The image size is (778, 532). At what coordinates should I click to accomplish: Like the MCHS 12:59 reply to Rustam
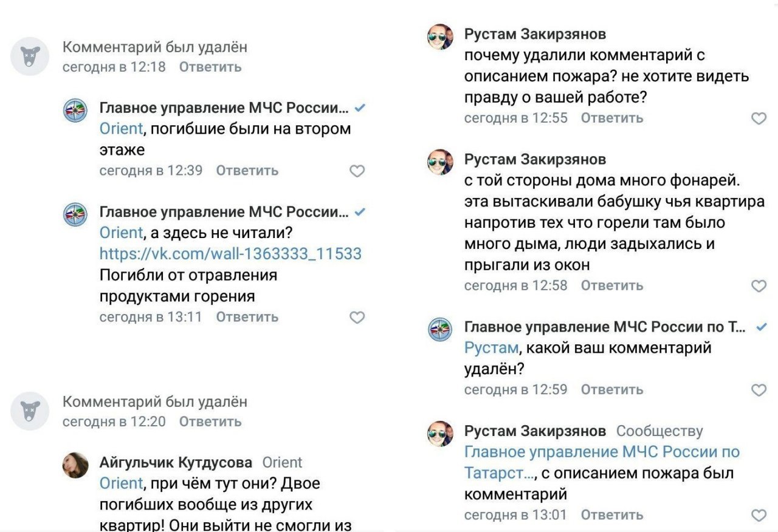[x=759, y=390]
